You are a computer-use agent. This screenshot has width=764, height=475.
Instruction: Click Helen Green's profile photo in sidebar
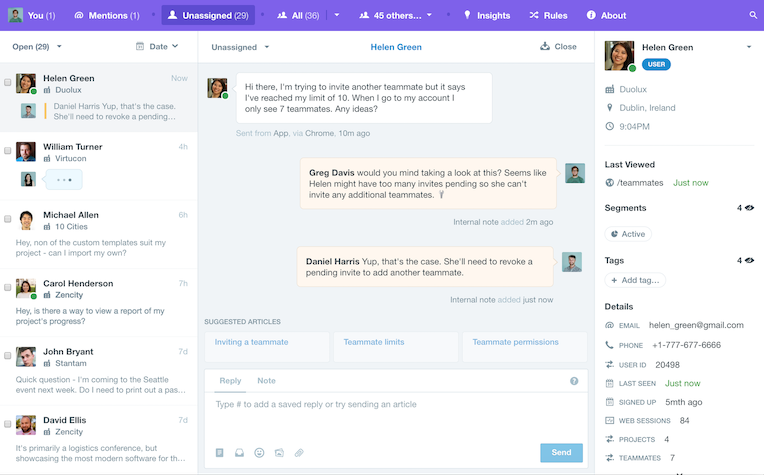click(619, 56)
